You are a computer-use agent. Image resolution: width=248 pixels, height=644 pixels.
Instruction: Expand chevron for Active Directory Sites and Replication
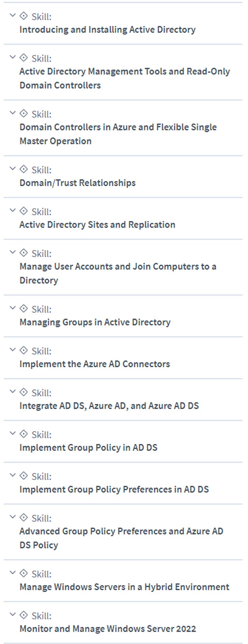(x=13, y=210)
